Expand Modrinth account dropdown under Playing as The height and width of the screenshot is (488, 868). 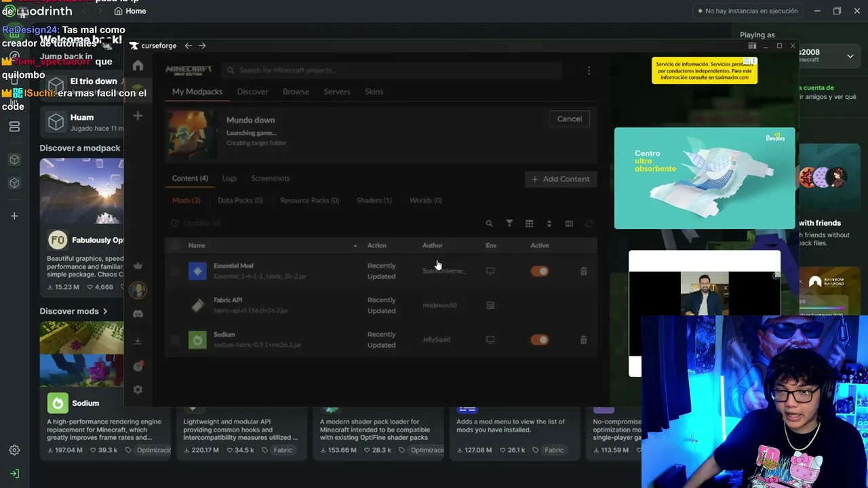click(850, 56)
